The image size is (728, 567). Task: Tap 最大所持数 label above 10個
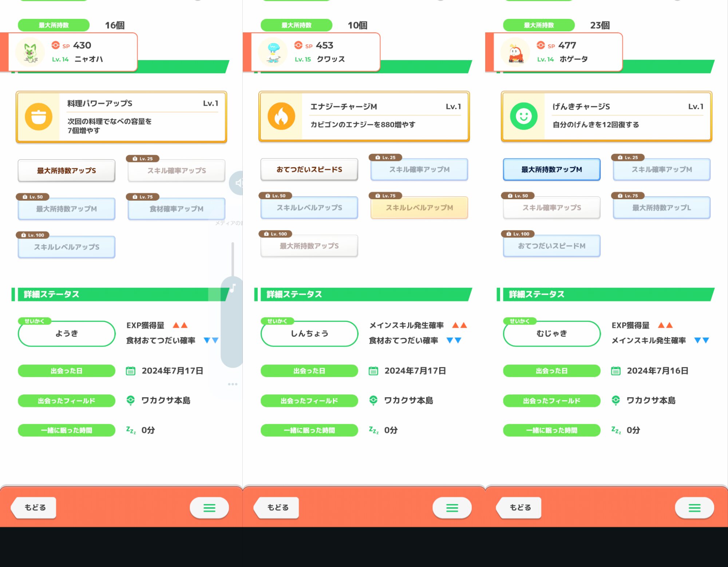pos(296,25)
